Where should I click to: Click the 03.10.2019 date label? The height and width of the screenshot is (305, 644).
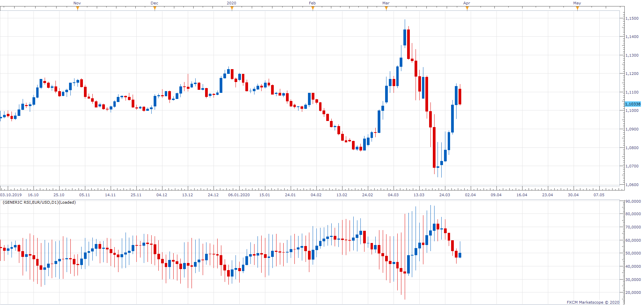point(11,195)
